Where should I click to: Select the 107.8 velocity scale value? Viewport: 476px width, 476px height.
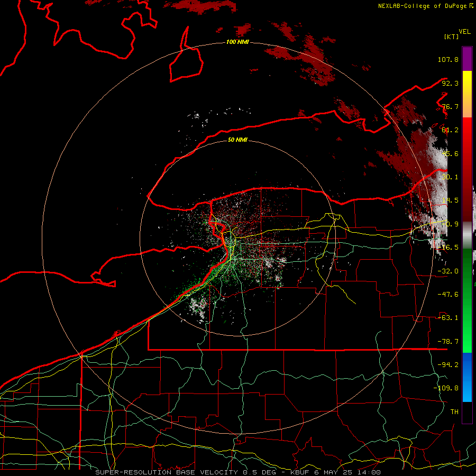point(448,59)
